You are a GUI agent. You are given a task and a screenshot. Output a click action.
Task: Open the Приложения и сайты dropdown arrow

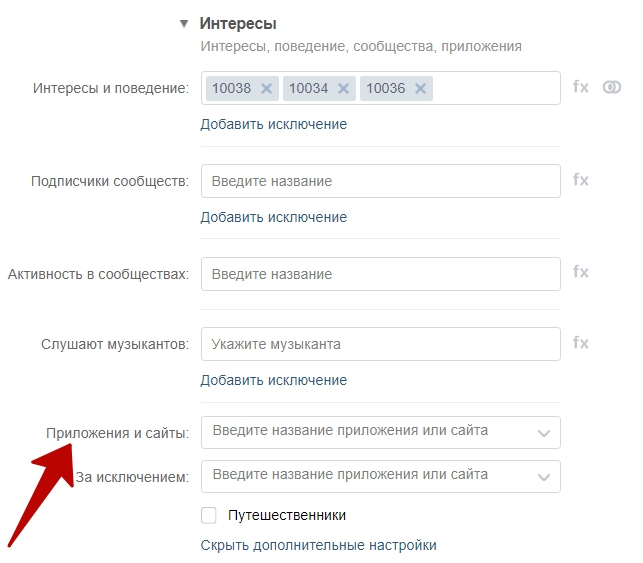(544, 433)
